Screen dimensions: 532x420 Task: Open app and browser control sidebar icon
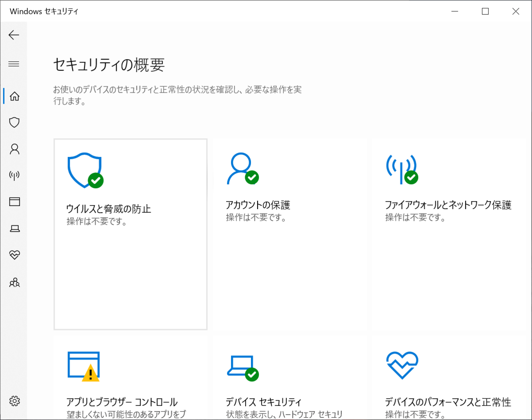[15, 202]
